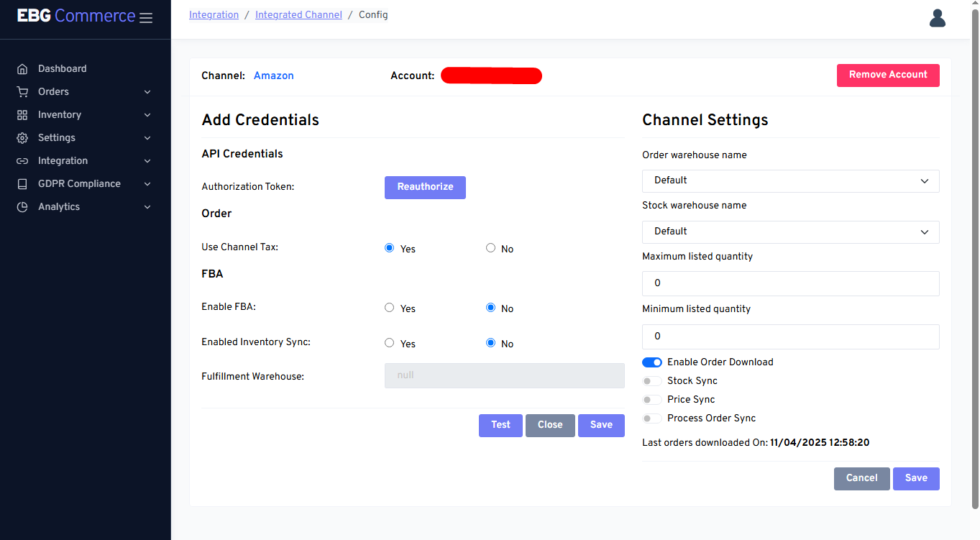Expand the GDPR Compliance menu chevron
Screen dimensions: 980x540
tap(147, 184)
